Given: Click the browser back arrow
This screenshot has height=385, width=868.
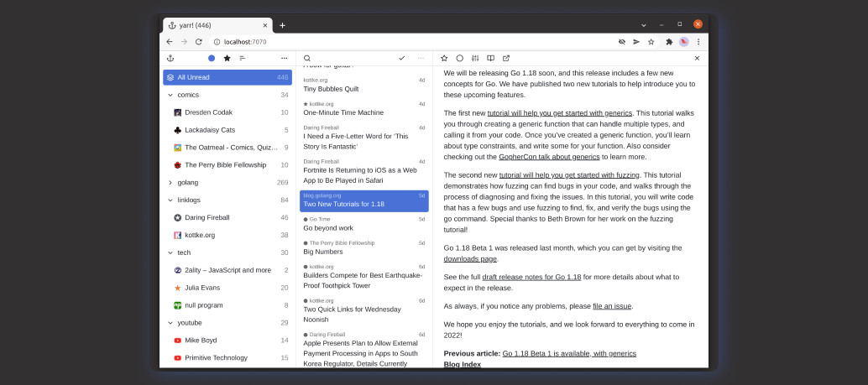Looking at the screenshot, I should (x=170, y=42).
